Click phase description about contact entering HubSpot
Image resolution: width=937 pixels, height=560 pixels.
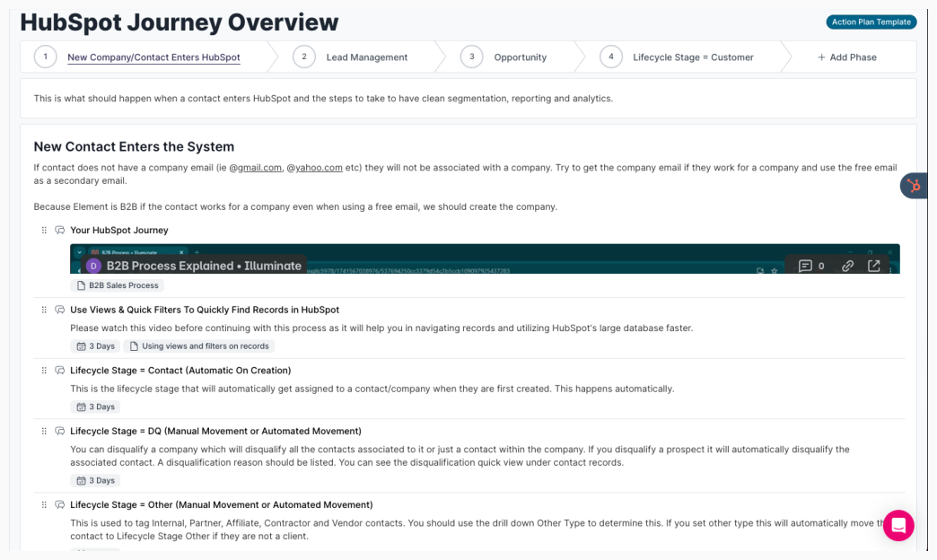[323, 99]
